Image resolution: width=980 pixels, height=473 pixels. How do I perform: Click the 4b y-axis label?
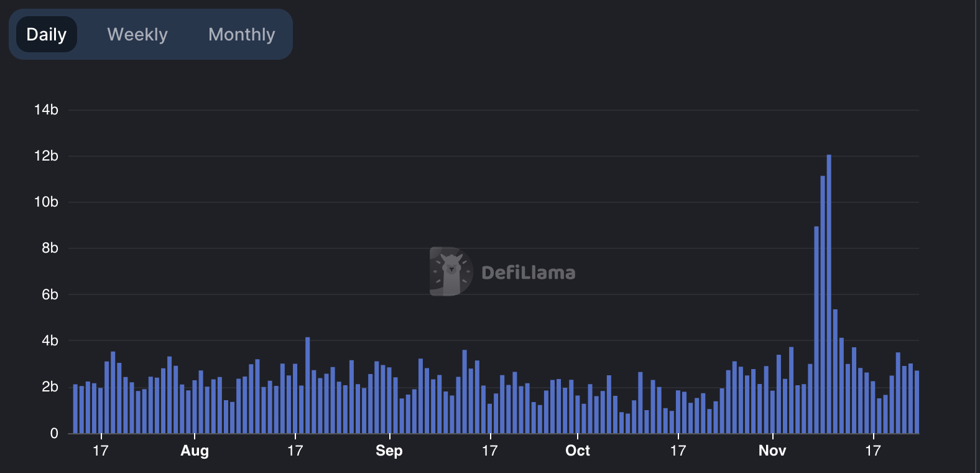(50, 341)
